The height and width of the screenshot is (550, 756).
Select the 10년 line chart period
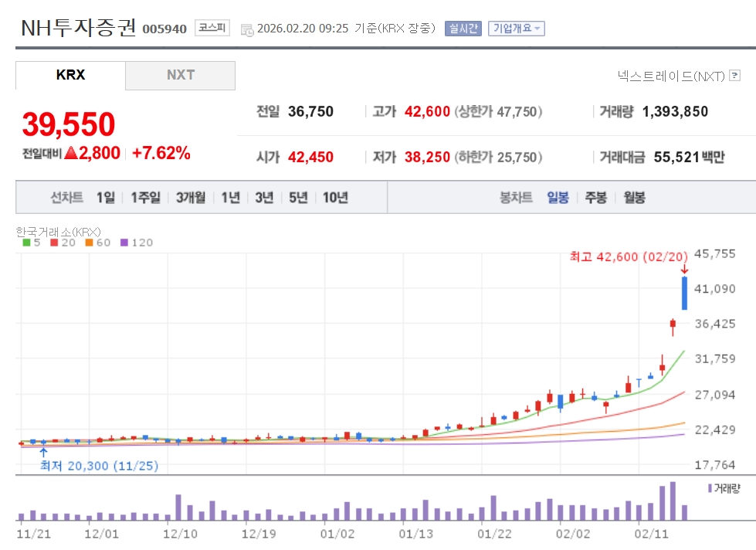[336, 197]
